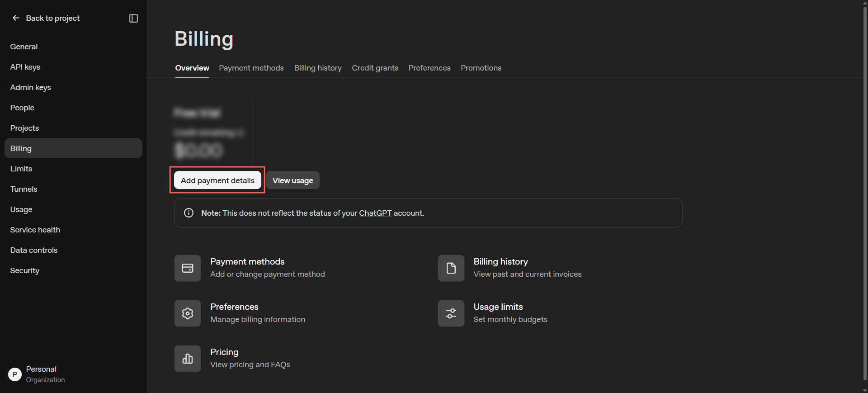Open Tunnels in sidebar

click(73, 189)
